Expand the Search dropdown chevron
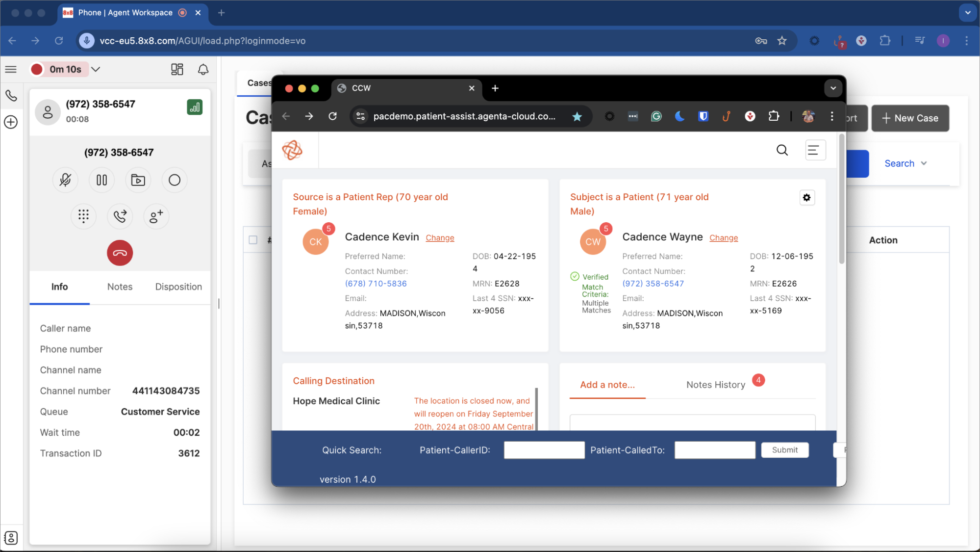The width and height of the screenshot is (980, 552). point(924,163)
